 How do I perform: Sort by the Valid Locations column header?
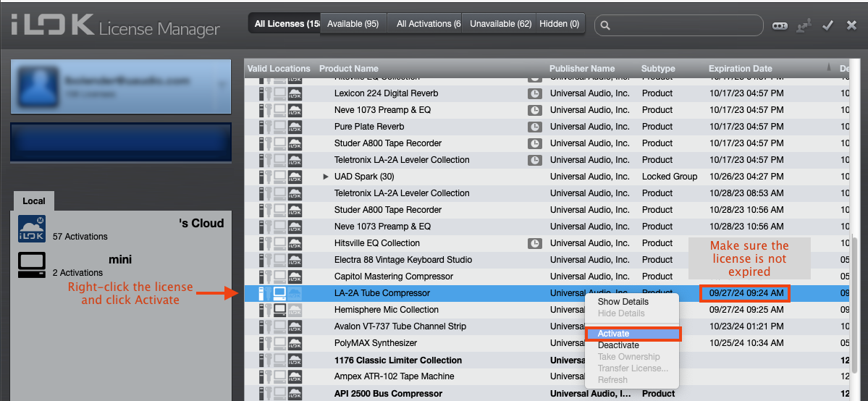tap(279, 69)
